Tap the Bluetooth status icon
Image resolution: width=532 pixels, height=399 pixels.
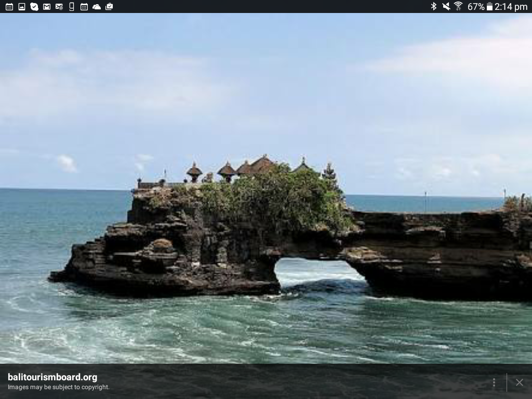[x=433, y=6]
